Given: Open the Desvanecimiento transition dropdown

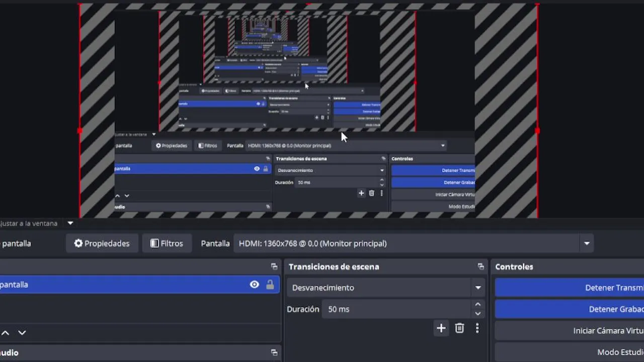Looking at the screenshot, I should [386, 288].
